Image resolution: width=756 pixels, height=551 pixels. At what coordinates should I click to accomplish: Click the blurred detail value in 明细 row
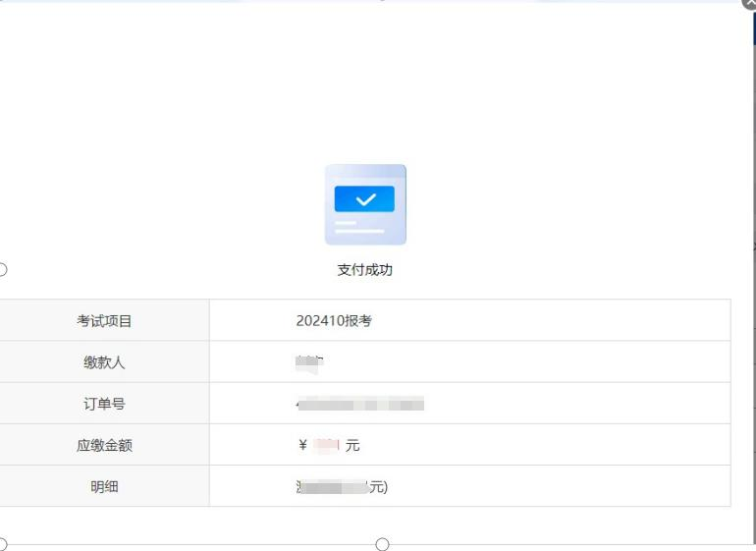[334, 486]
